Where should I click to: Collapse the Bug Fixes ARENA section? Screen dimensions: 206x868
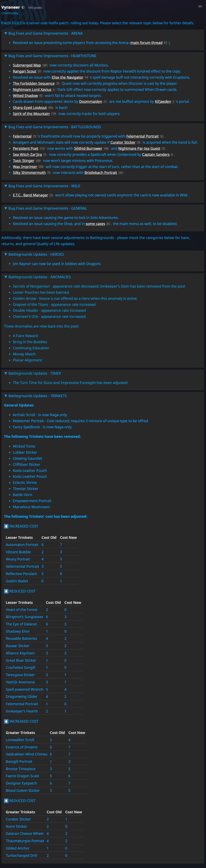coord(43,33)
